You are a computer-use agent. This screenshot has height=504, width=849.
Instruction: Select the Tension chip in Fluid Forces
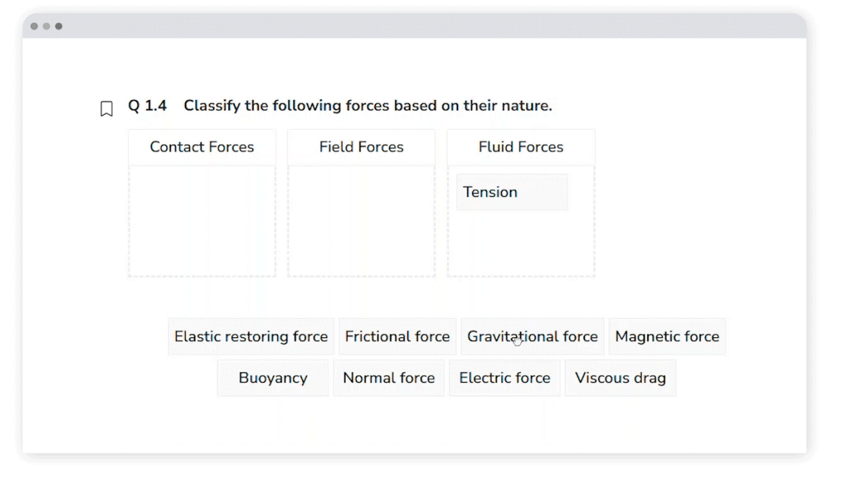coord(511,192)
